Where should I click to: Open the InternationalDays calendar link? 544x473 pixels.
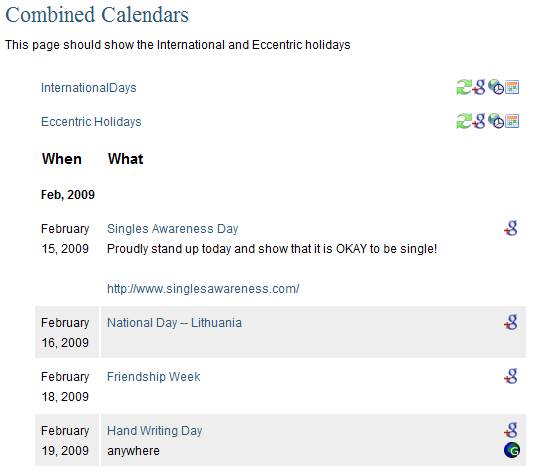tap(89, 88)
